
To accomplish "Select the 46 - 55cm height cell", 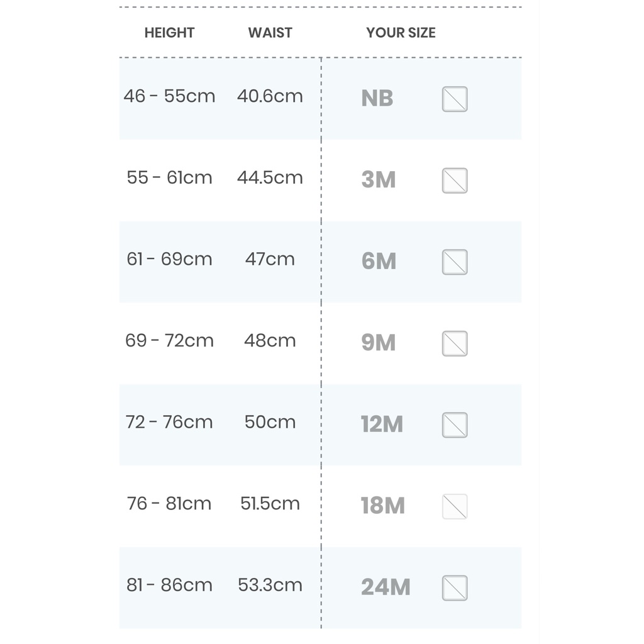I will (x=169, y=96).
